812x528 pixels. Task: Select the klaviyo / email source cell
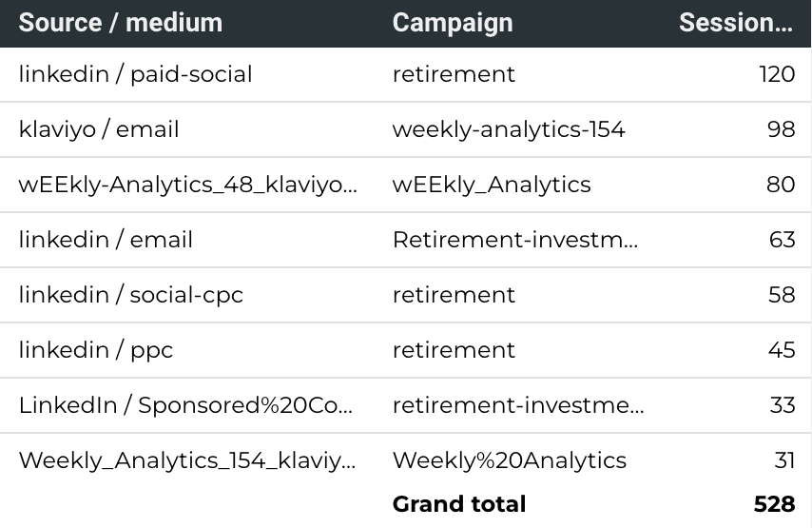(x=99, y=129)
